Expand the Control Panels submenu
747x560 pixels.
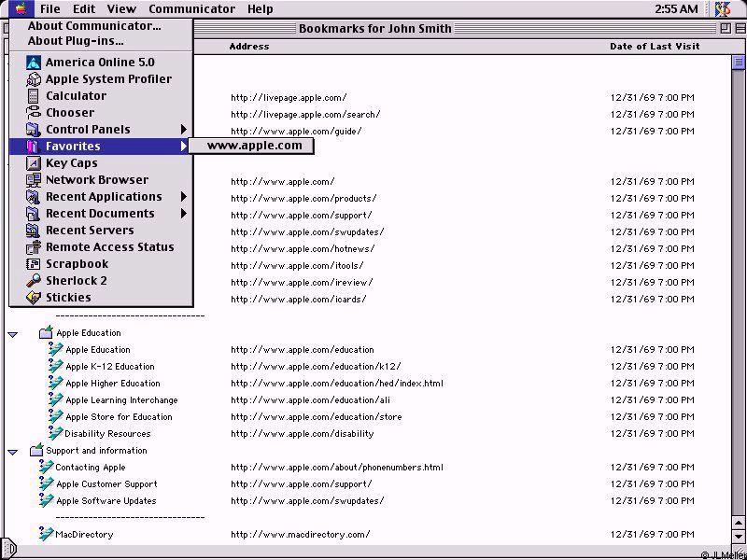(184, 130)
